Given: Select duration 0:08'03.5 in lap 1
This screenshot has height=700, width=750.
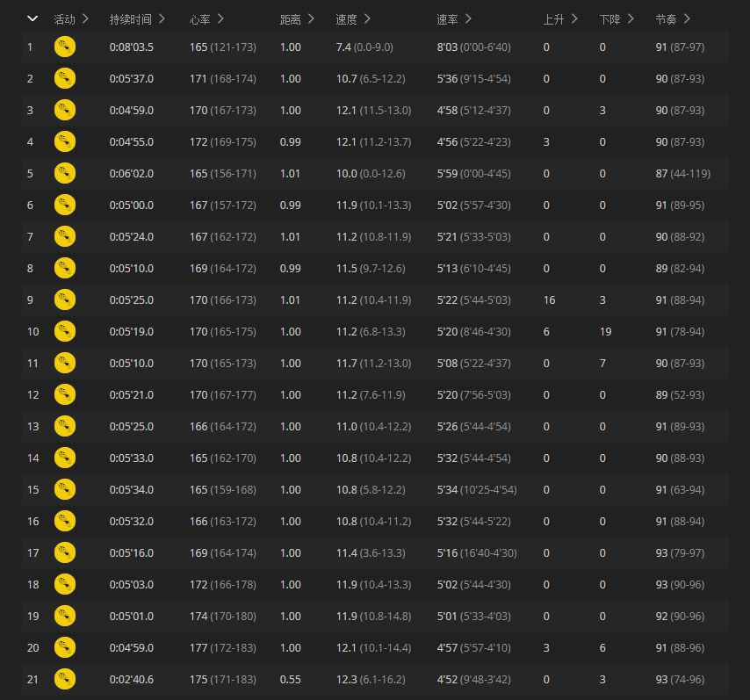Looking at the screenshot, I should pyautogui.click(x=132, y=47).
